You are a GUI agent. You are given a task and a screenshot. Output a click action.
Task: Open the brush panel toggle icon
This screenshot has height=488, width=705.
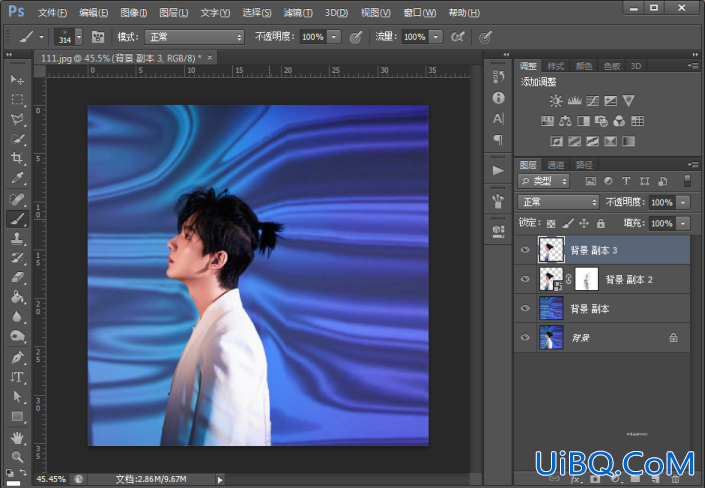pyautogui.click(x=98, y=37)
